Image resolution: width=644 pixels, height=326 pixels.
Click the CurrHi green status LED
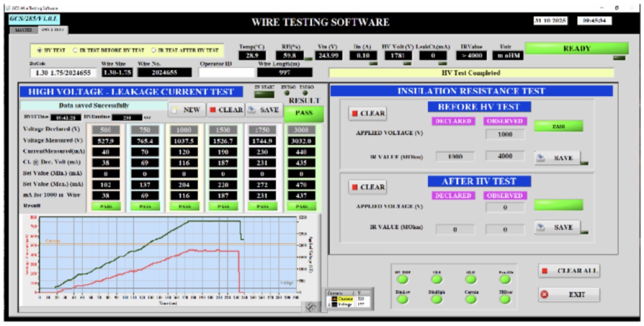(472, 299)
